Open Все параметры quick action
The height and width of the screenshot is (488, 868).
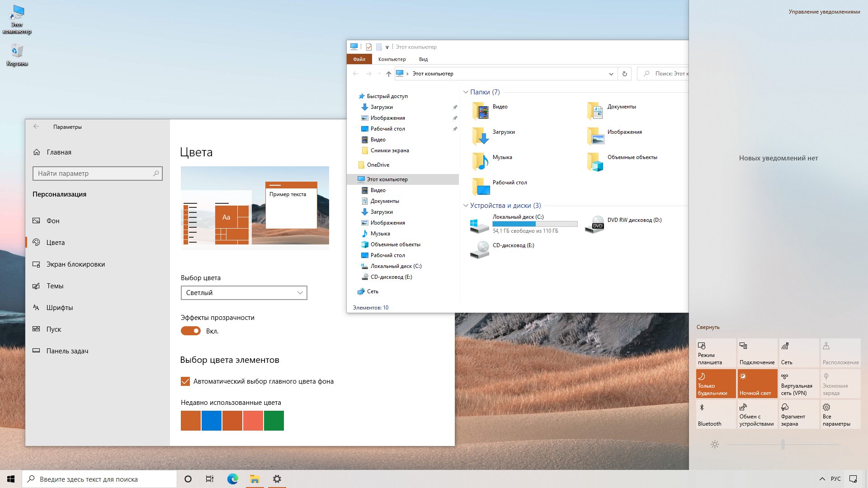point(841,414)
